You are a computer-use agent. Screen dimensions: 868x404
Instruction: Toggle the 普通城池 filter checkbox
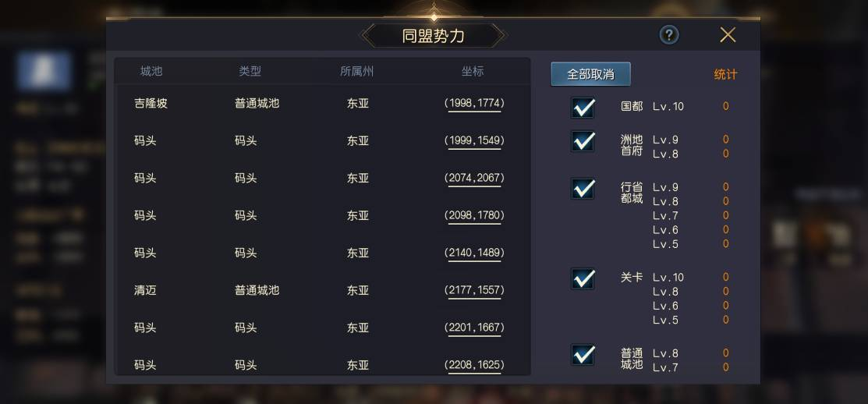click(x=583, y=355)
